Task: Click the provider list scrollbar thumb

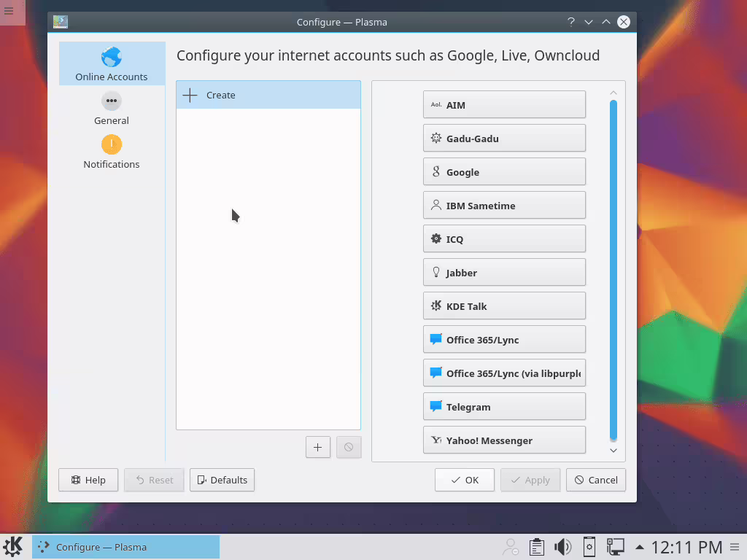Action: click(x=614, y=270)
